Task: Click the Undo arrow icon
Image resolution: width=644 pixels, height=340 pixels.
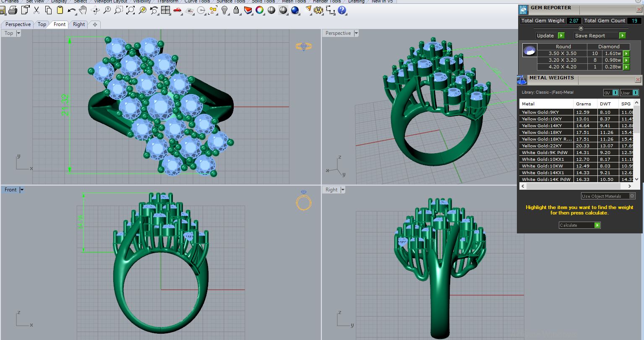Action: pyautogui.click(x=72, y=10)
